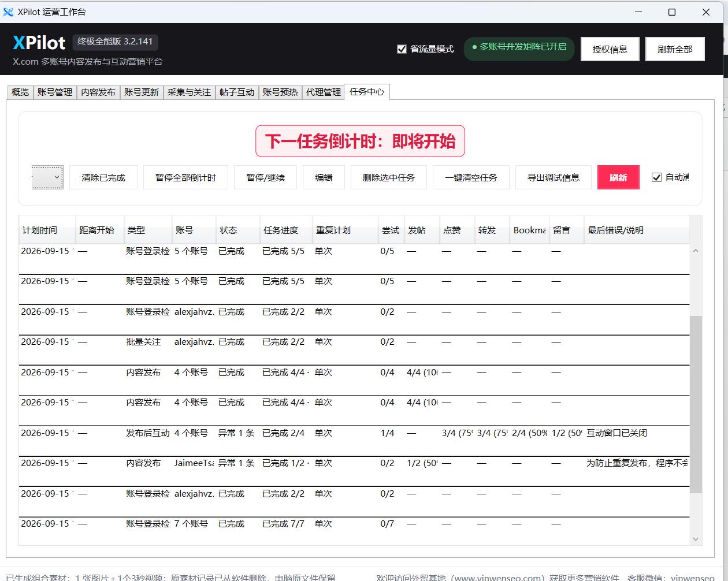Click 清除已完成 button
This screenshot has width=728, height=581.
[x=103, y=177]
